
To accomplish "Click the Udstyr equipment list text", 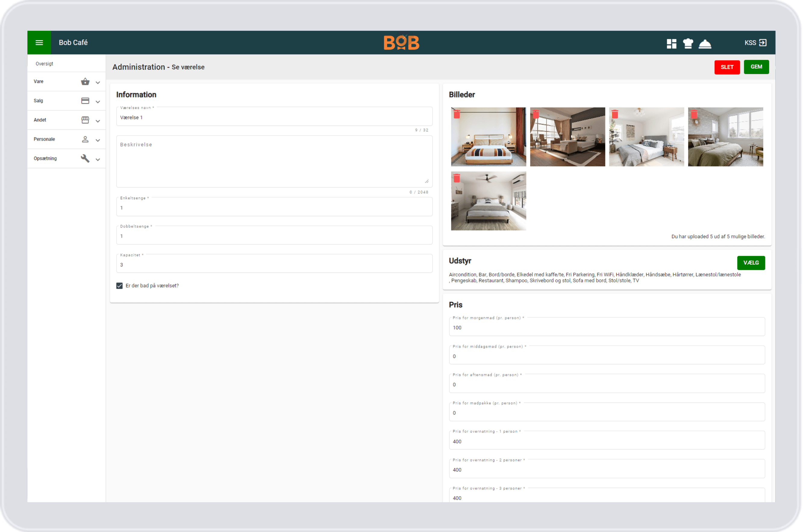I will point(595,278).
